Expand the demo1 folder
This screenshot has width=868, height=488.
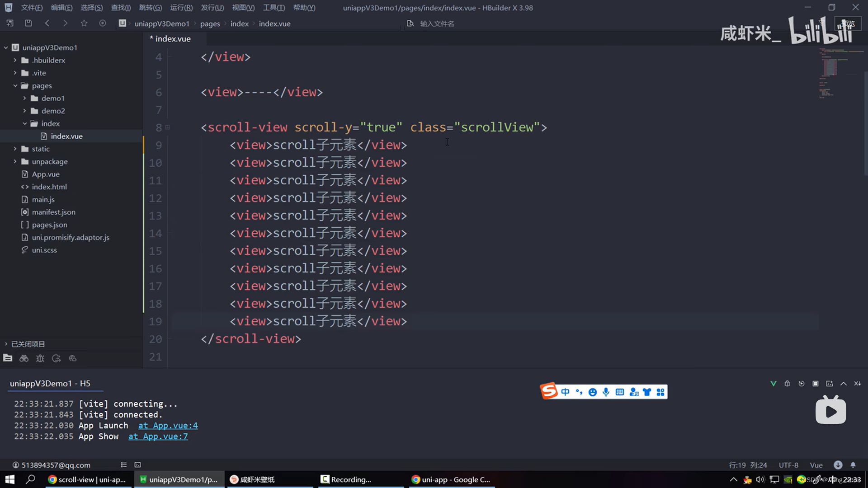tap(24, 98)
